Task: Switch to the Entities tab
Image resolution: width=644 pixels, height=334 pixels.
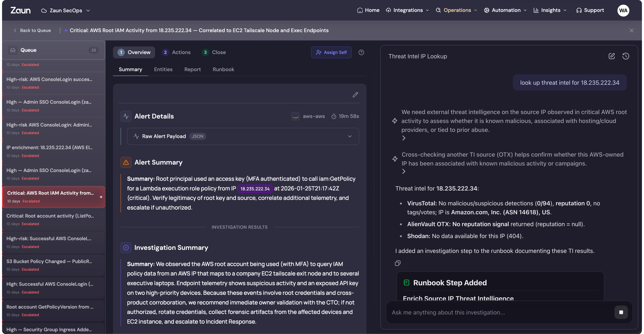Action: pos(163,69)
